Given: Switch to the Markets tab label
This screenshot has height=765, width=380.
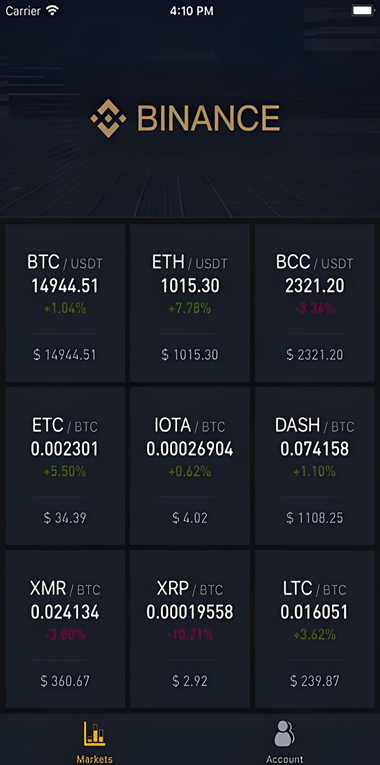Looking at the screenshot, I should point(95,759).
